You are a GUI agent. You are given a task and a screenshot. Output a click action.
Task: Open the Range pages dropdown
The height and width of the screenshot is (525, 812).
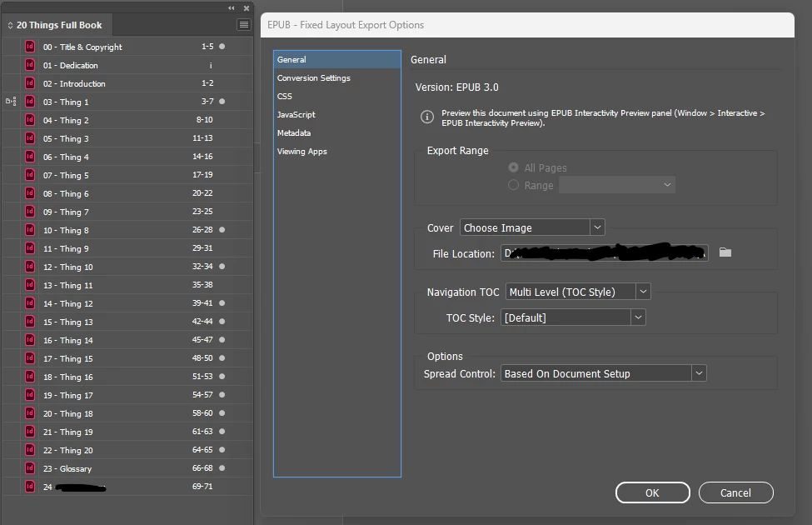tap(617, 185)
